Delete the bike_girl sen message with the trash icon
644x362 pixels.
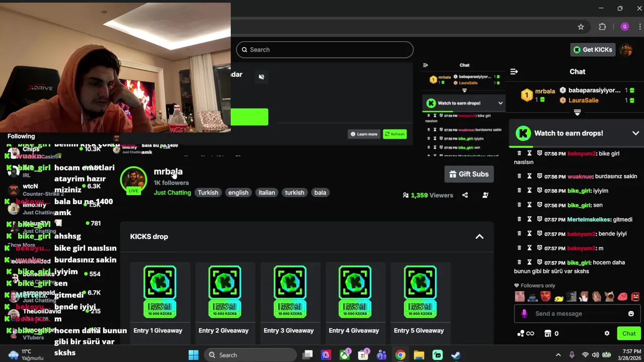click(519, 205)
